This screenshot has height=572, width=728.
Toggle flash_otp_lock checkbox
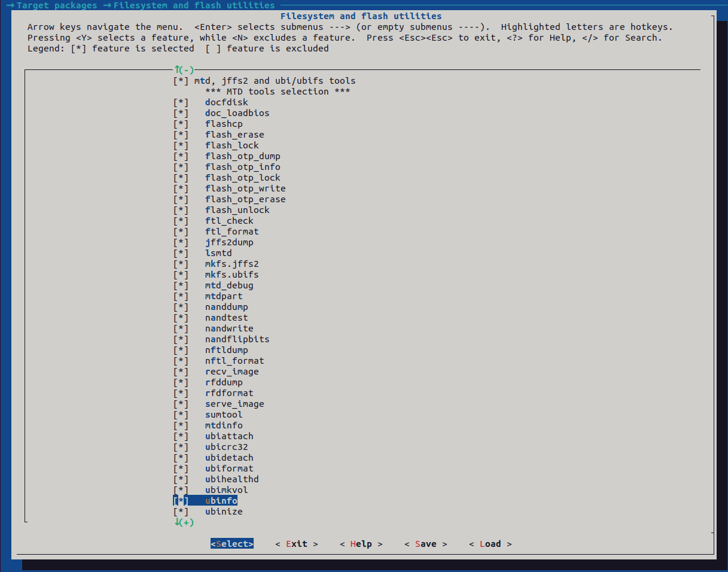(181, 178)
